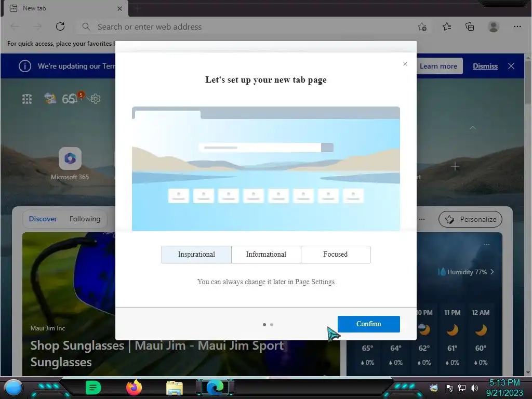
Task: Open the Personalize feed button
Action: (x=470, y=220)
